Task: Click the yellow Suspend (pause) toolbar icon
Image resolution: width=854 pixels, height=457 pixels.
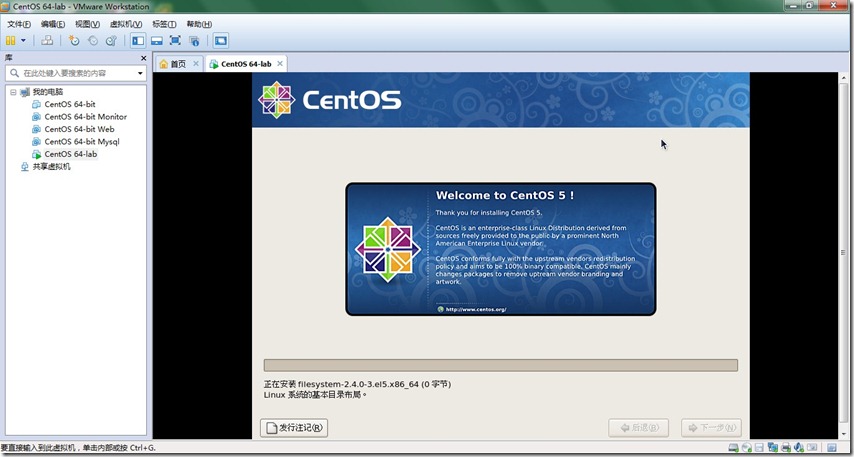Action: pos(10,40)
